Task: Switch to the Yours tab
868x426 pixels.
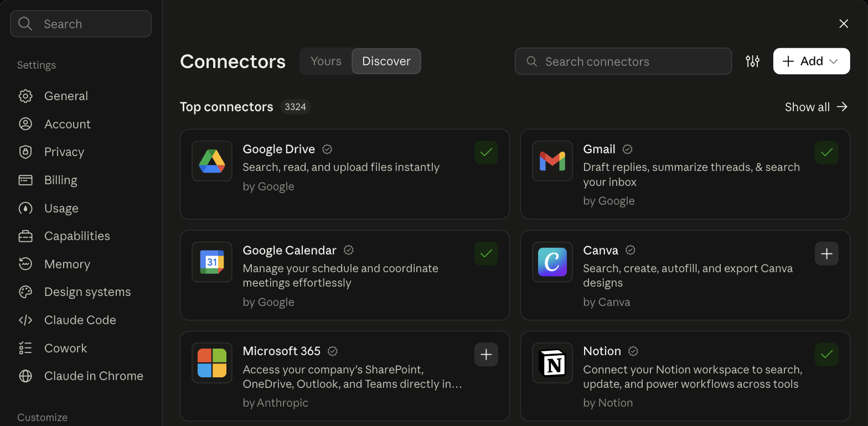Action: 326,61
